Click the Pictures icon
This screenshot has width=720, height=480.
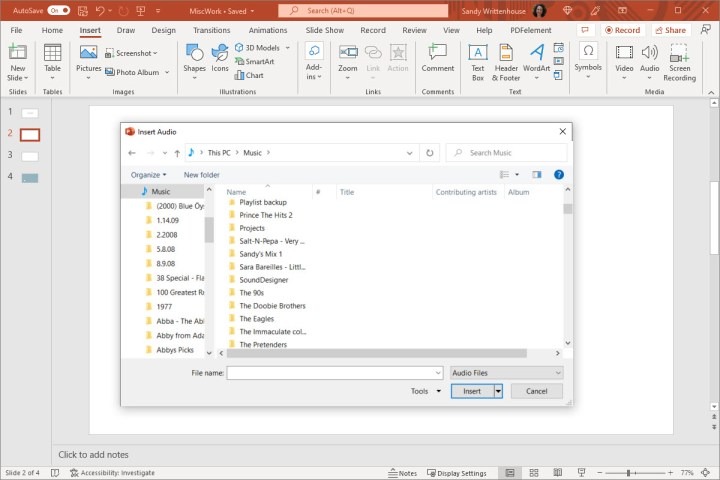88,52
